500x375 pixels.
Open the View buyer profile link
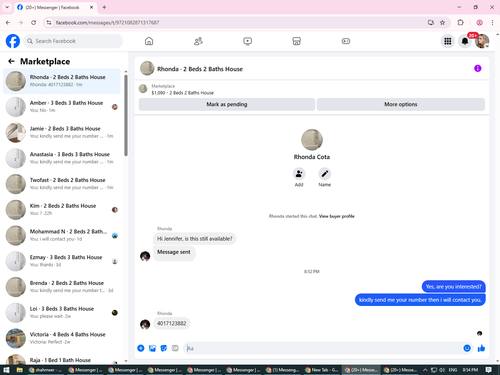pos(337,216)
